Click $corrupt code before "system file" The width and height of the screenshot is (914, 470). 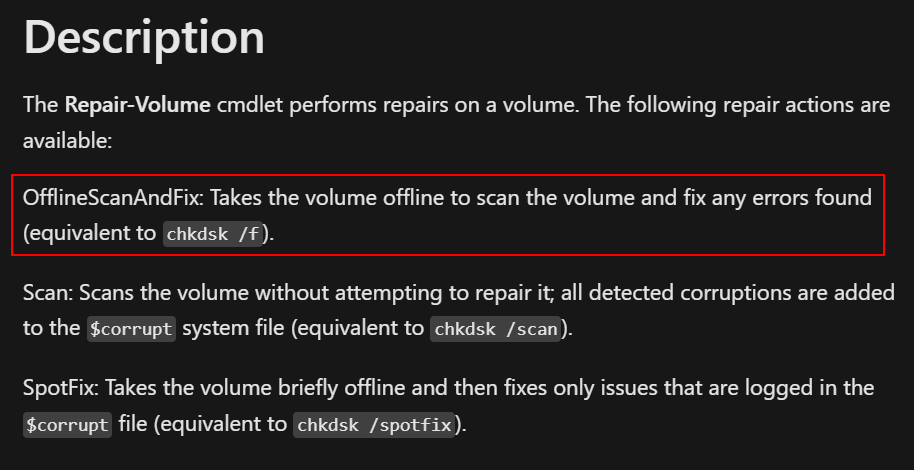[x=131, y=329]
